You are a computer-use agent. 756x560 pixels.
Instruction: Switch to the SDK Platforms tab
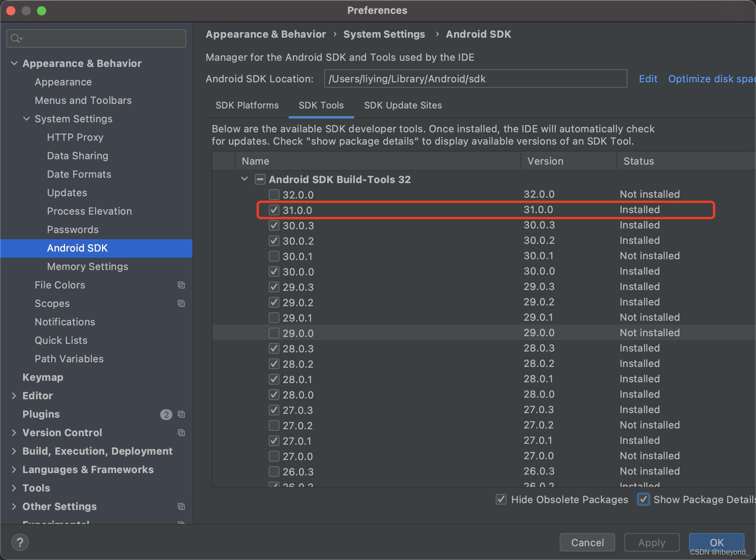(x=247, y=105)
